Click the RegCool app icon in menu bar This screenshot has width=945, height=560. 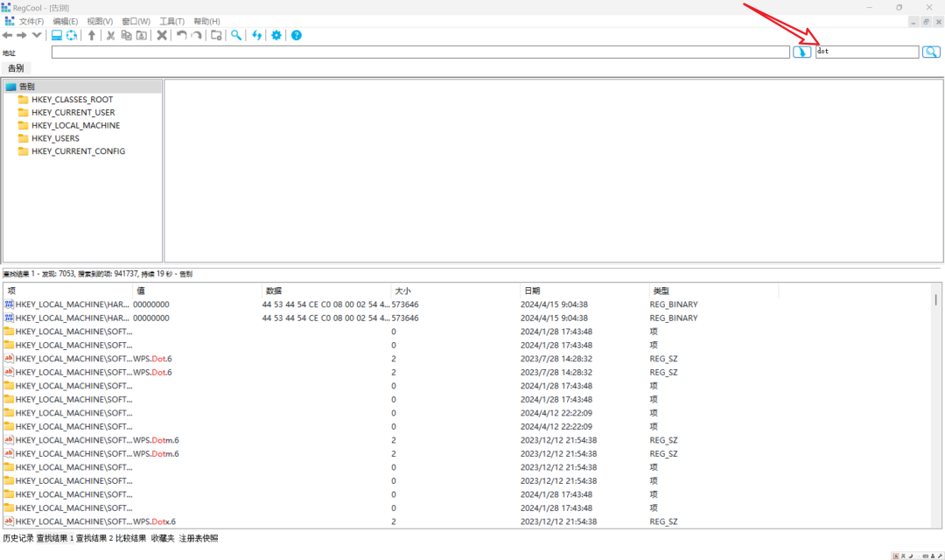coord(9,21)
